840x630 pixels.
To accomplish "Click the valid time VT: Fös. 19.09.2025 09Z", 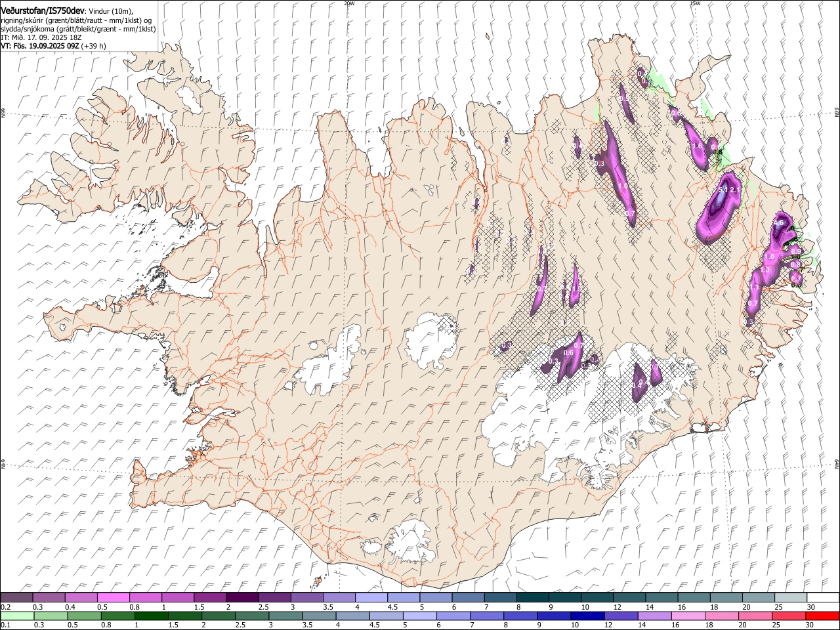I will tap(39, 46).
